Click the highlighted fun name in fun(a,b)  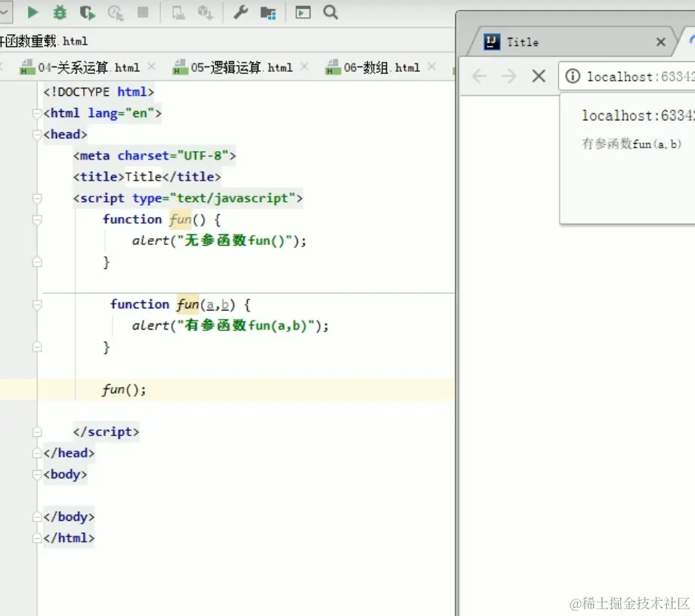point(188,305)
